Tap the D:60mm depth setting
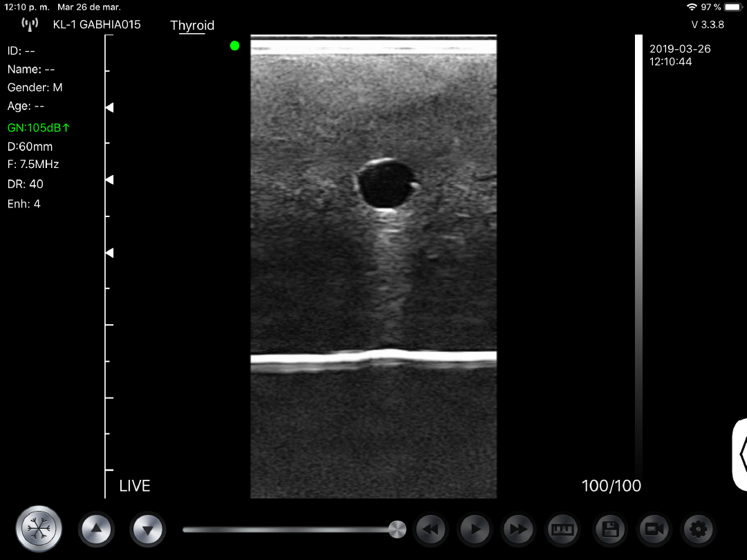This screenshot has width=747, height=560. 30,147
